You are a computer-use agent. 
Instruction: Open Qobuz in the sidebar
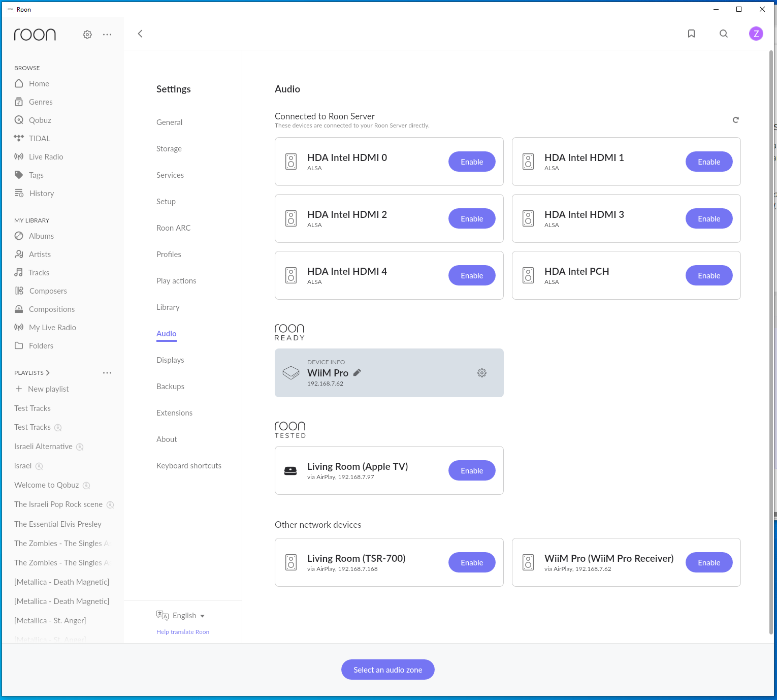33,120
